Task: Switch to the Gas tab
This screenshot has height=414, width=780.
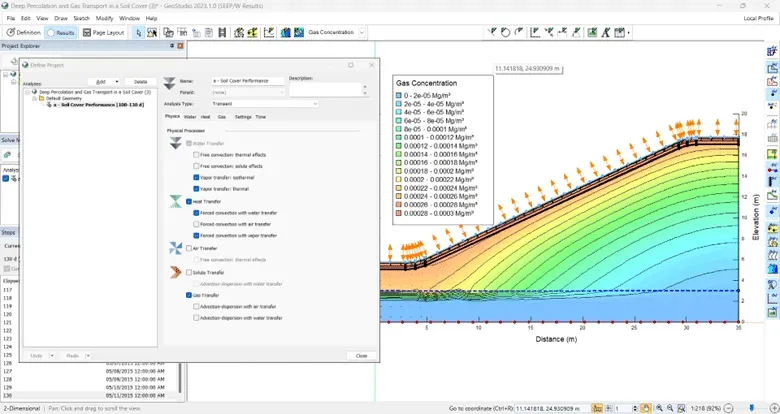Action: point(222,117)
